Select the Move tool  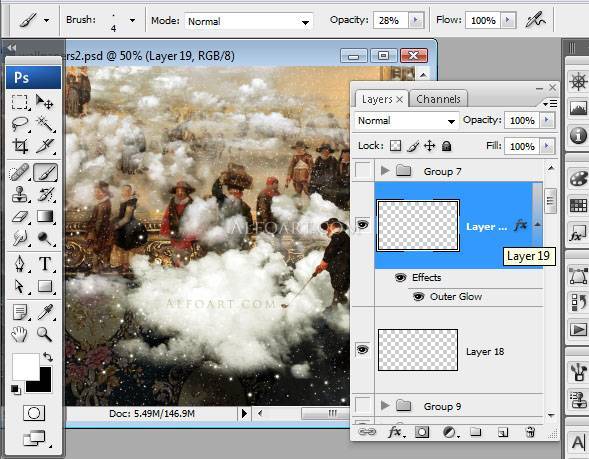pyautogui.click(x=44, y=102)
